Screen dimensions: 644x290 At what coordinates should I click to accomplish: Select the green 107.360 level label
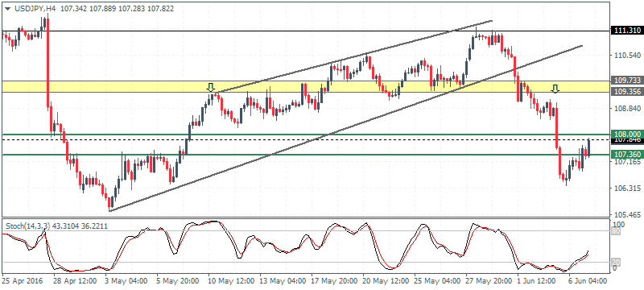point(626,155)
